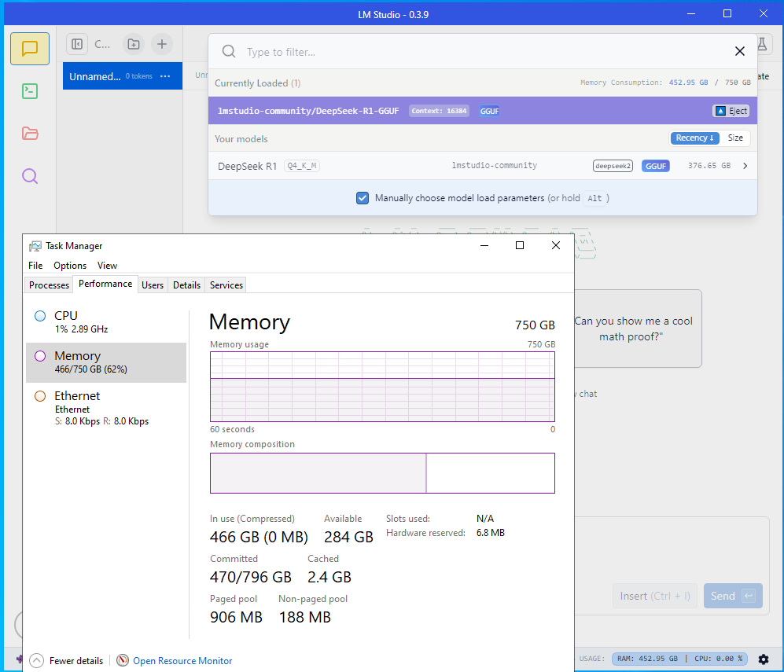Create a new chat folder

tap(134, 44)
